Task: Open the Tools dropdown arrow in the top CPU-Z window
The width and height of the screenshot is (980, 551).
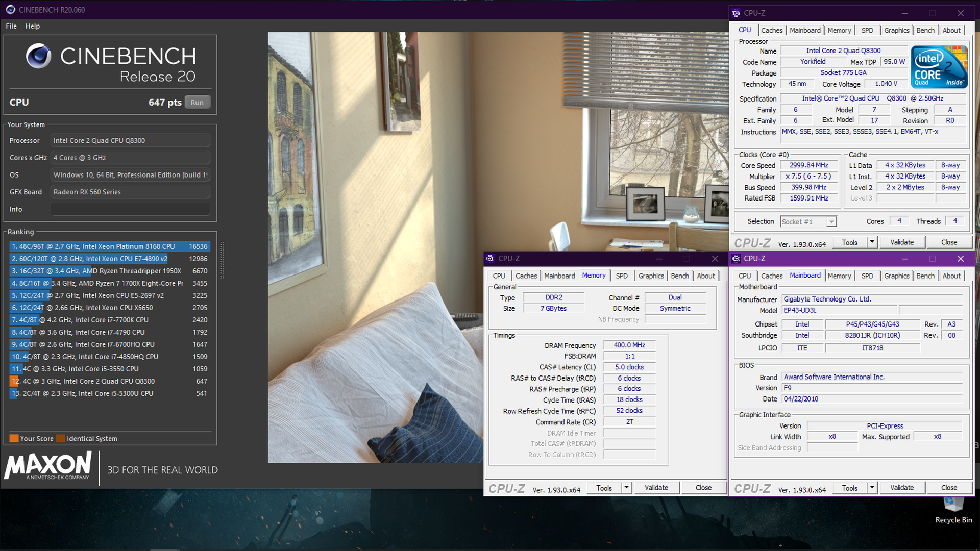Action: click(872, 242)
